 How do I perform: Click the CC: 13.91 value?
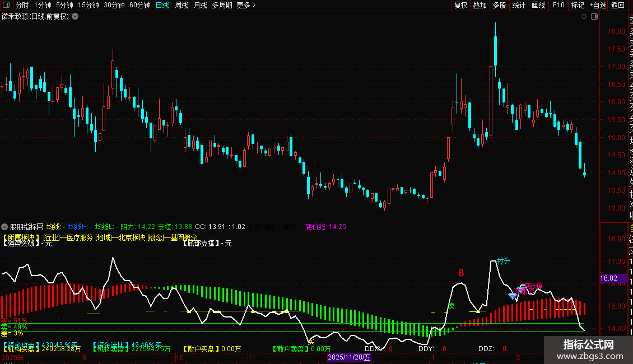210,227
